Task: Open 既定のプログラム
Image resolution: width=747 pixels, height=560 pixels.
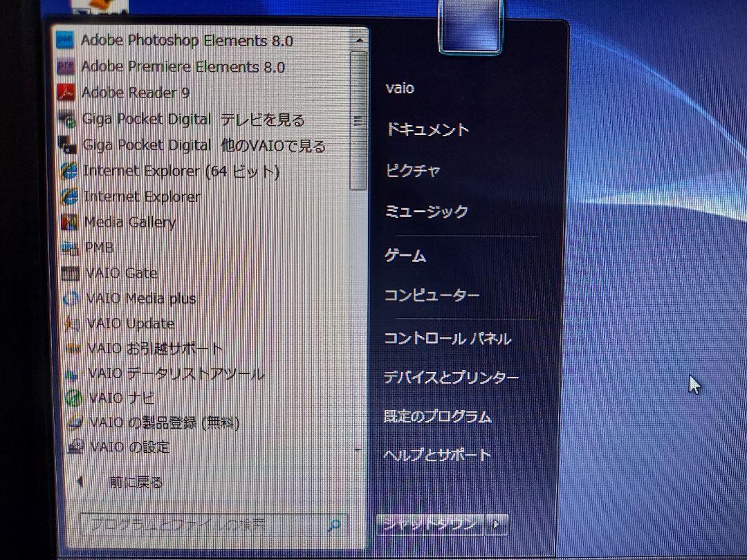Action: pos(437,417)
